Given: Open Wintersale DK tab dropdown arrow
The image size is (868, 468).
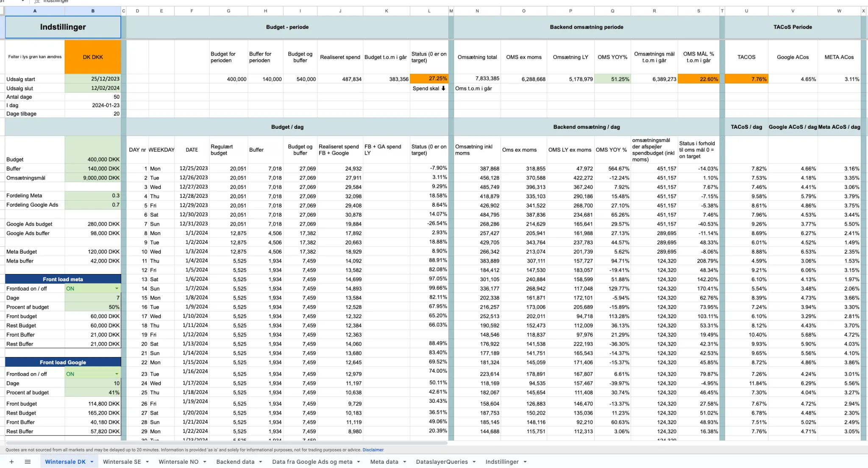Looking at the screenshot, I should tap(92, 462).
